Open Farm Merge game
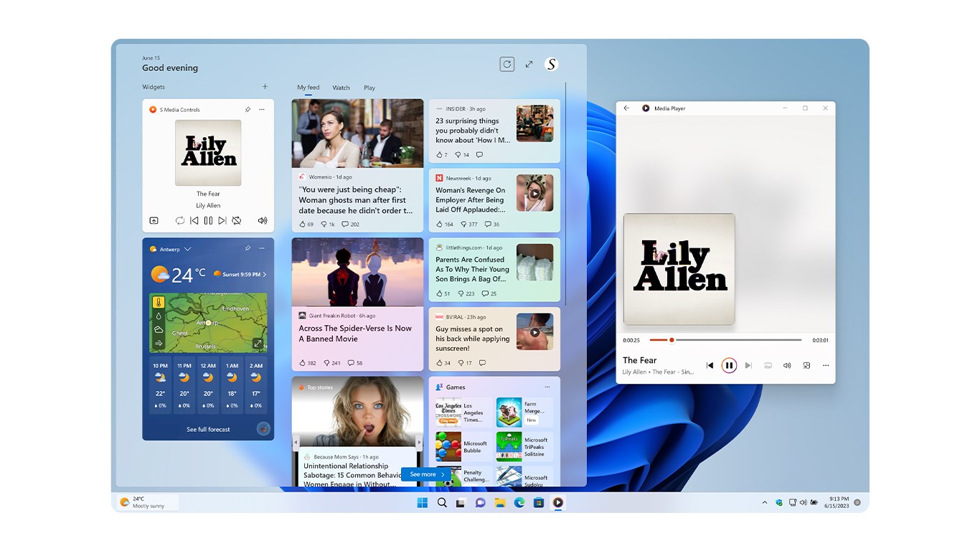The image size is (980, 551). [x=524, y=413]
